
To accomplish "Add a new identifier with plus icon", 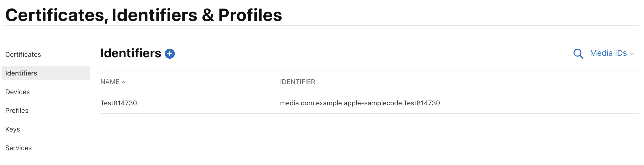I will tap(170, 54).
